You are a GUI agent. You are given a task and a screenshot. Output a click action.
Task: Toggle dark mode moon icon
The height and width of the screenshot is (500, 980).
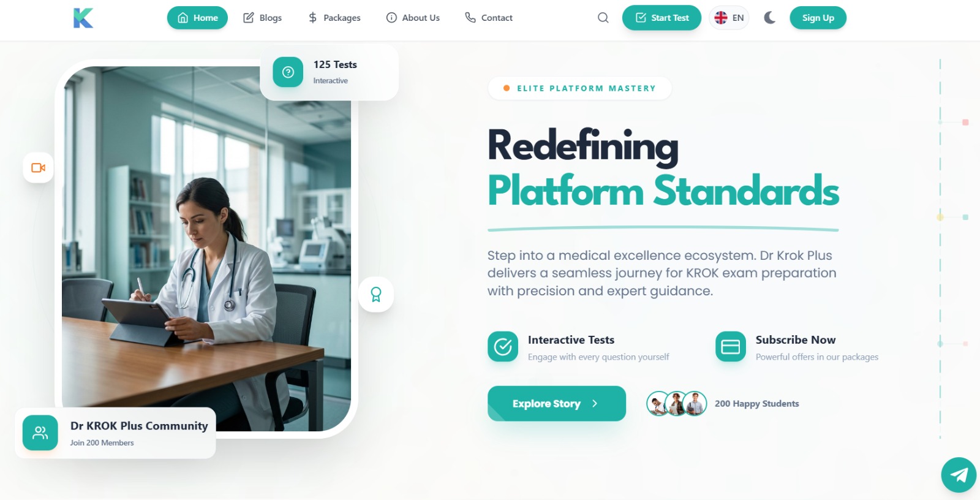770,18
